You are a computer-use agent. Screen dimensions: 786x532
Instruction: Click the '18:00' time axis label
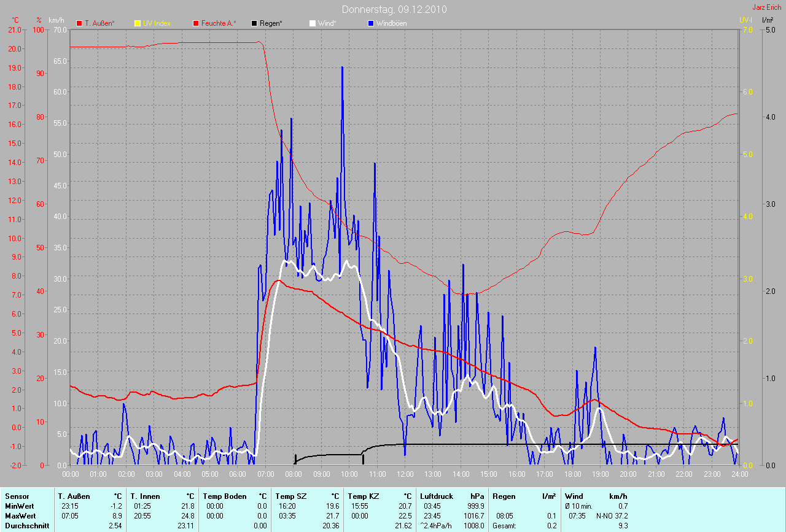(572, 474)
